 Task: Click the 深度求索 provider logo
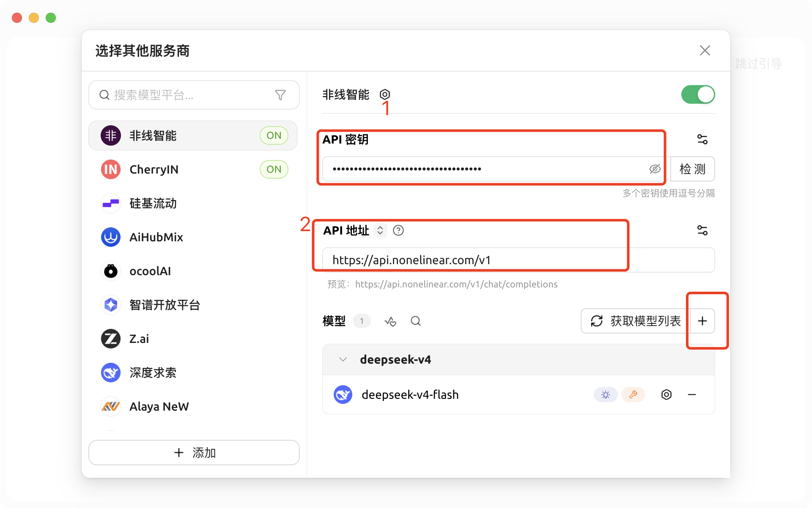coord(111,373)
